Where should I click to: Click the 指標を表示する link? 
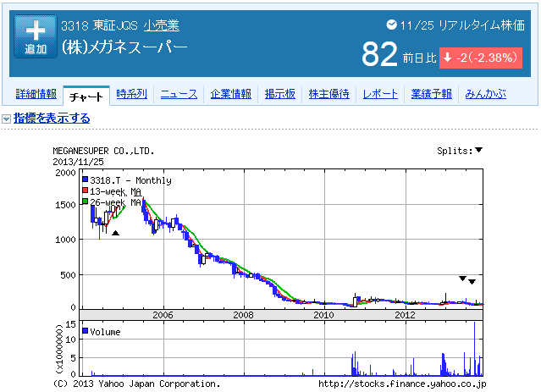[x=52, y=119]
